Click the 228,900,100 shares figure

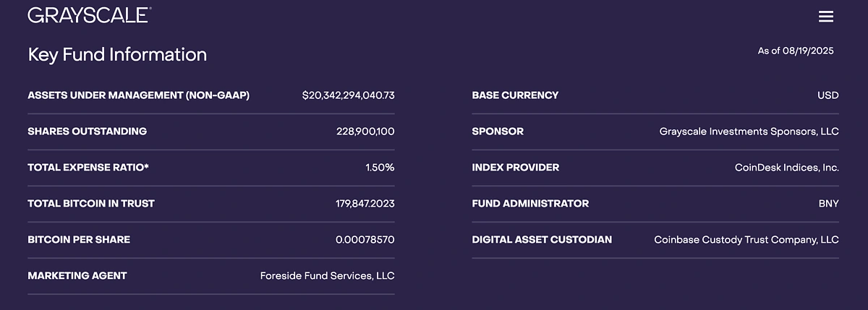point(365,132)
